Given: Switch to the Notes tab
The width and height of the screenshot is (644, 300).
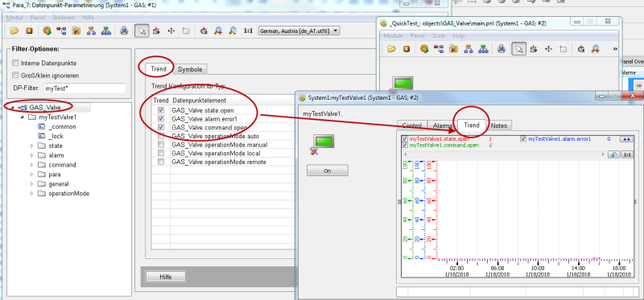Looking at the screenshot, I should 499,125.
